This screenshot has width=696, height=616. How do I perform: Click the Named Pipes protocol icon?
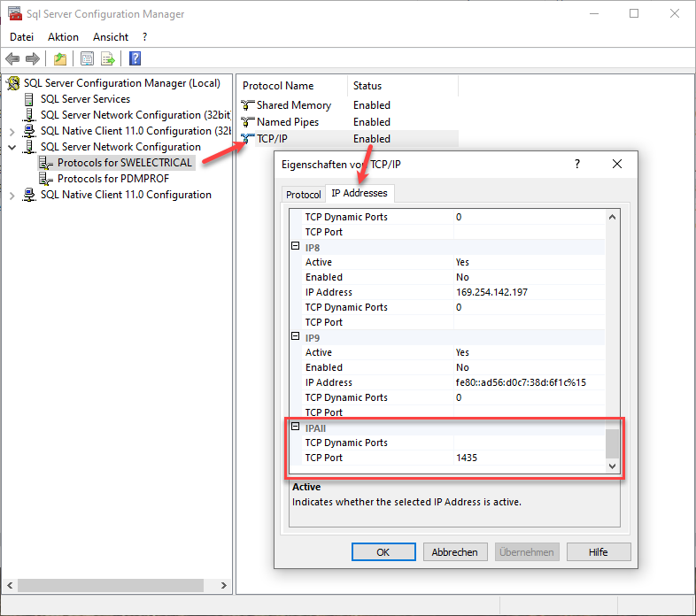click(248, 122)
